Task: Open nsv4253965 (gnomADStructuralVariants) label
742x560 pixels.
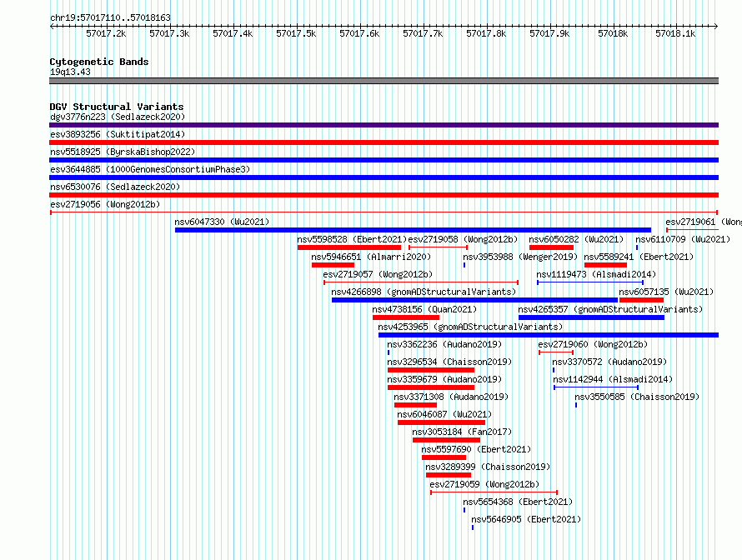Action: [x=470, y=327]
